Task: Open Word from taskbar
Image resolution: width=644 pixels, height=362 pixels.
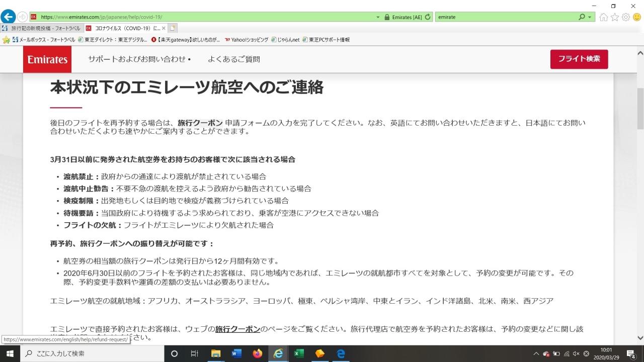Action: [236, 353]
